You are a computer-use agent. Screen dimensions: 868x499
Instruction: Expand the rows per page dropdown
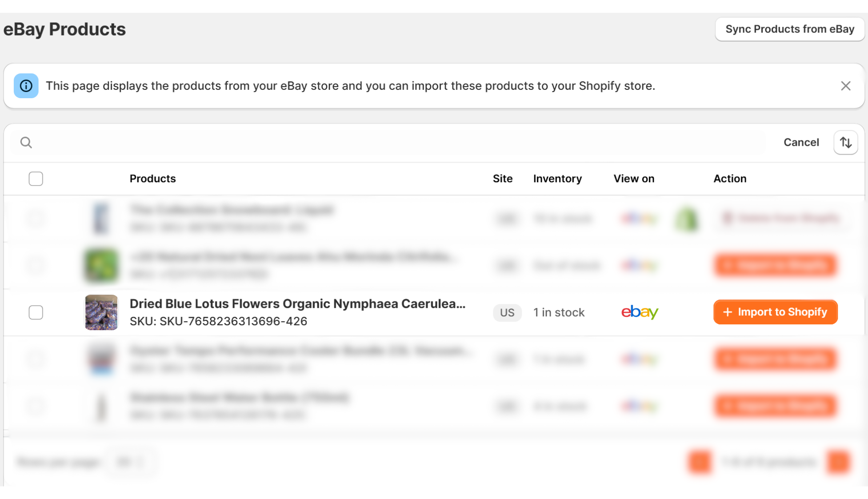point(130,462)
